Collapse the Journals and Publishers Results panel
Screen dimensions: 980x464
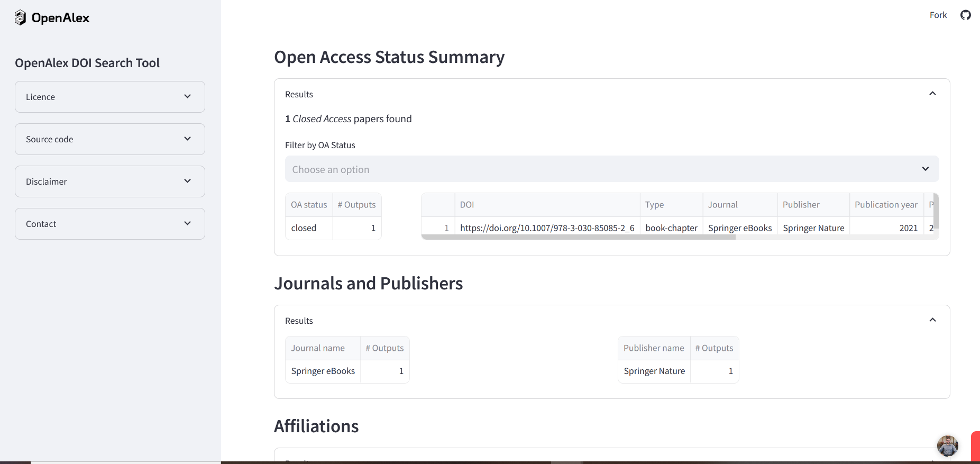(x=932, y=320)
